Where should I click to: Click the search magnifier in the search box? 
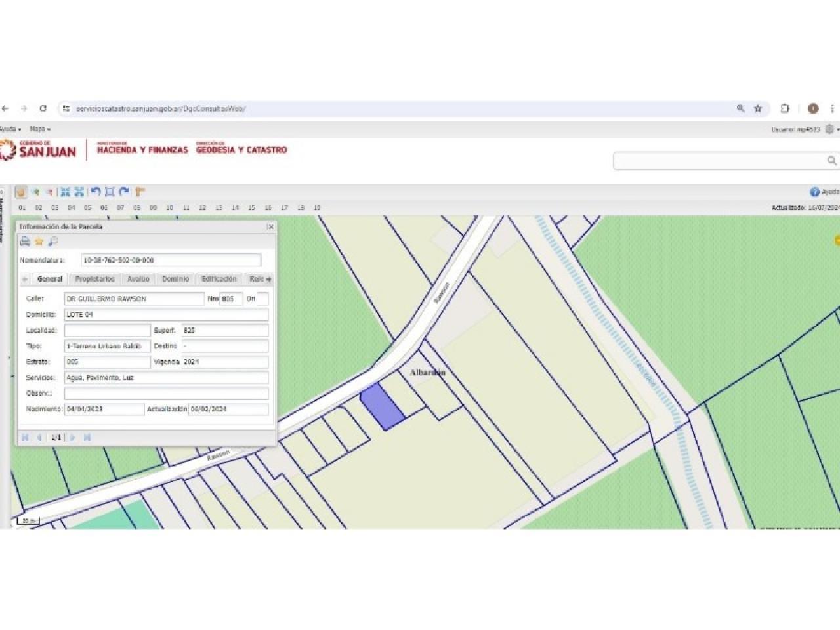[x=831, y=161]
